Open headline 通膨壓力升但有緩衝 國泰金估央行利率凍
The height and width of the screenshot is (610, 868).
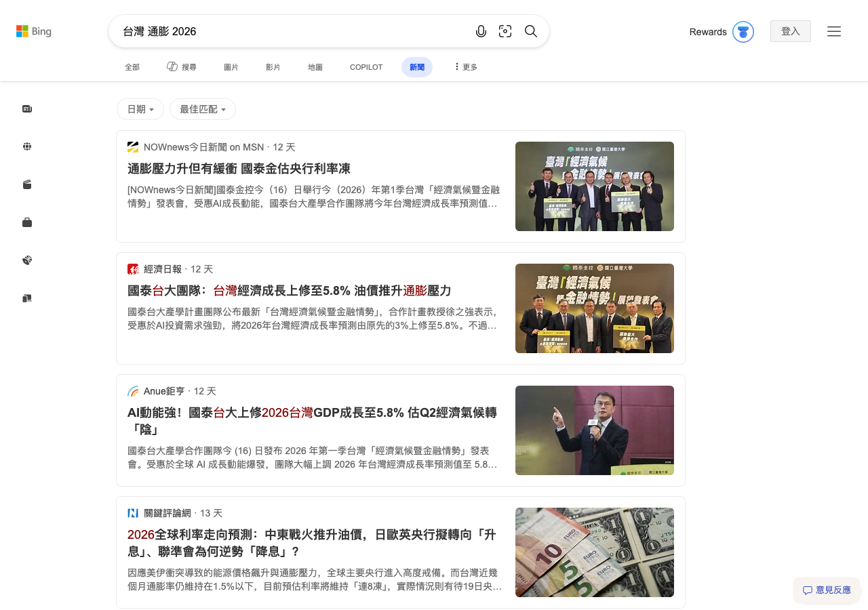point(239,169)
